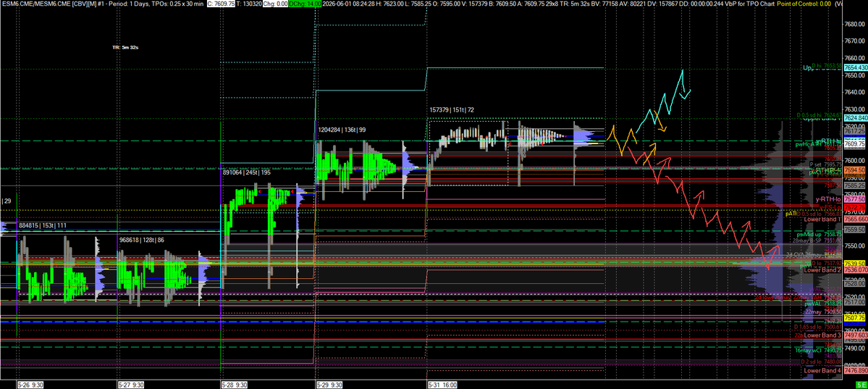The width and height of the screenshot is (868, 389).
Task: Click the 7609.75 last price scale label
Action: point(854,144)
